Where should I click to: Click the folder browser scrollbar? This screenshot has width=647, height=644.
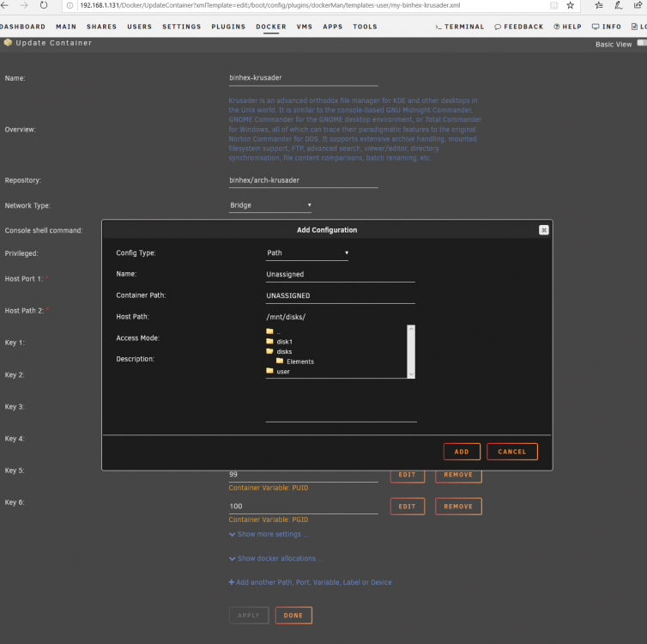[411, 351]
